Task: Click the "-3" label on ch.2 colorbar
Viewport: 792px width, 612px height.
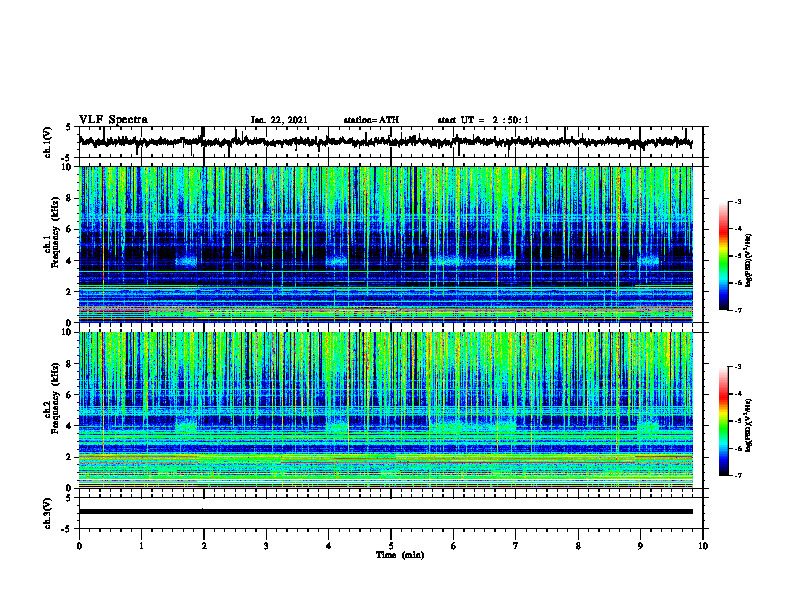Action: click(738, 367)
